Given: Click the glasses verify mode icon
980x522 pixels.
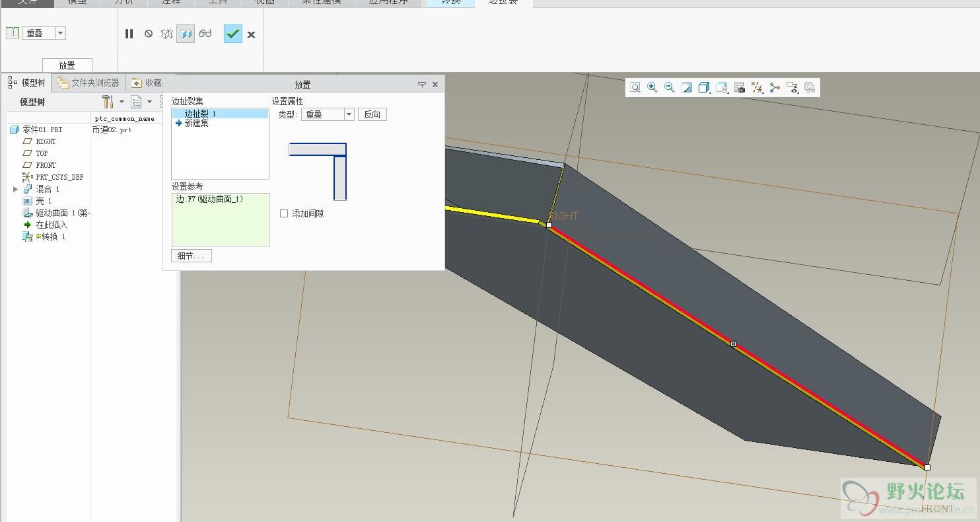Looking at the screenshot, I should 205,34.
